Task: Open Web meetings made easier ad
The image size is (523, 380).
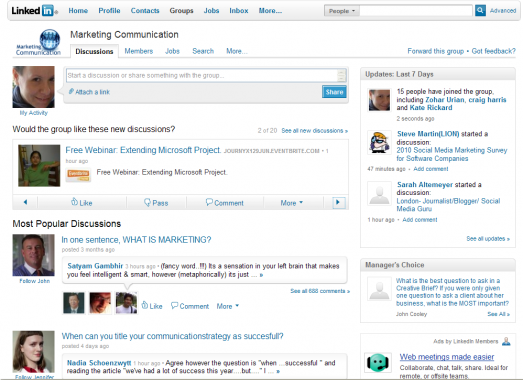Action: pos(447,357)
